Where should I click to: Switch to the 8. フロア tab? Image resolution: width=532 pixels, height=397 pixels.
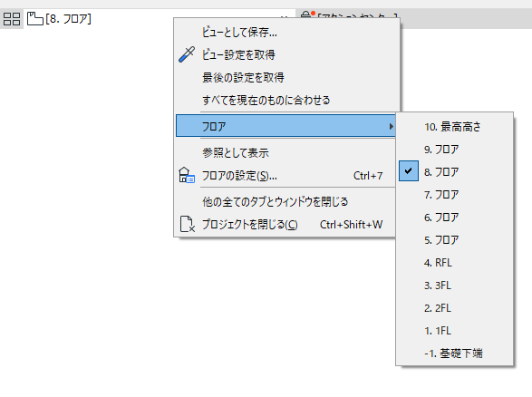[x=68, y=19]
